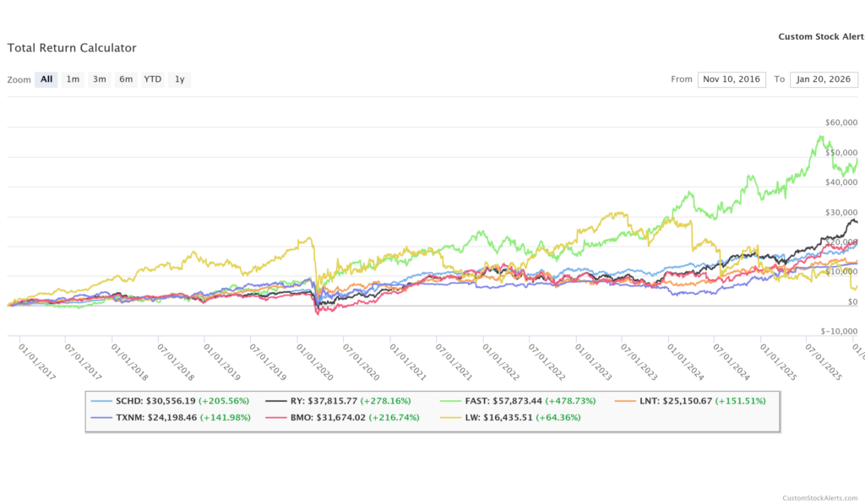Choose the 3m zoom range
865x504 pixels.
click(100, 79)
